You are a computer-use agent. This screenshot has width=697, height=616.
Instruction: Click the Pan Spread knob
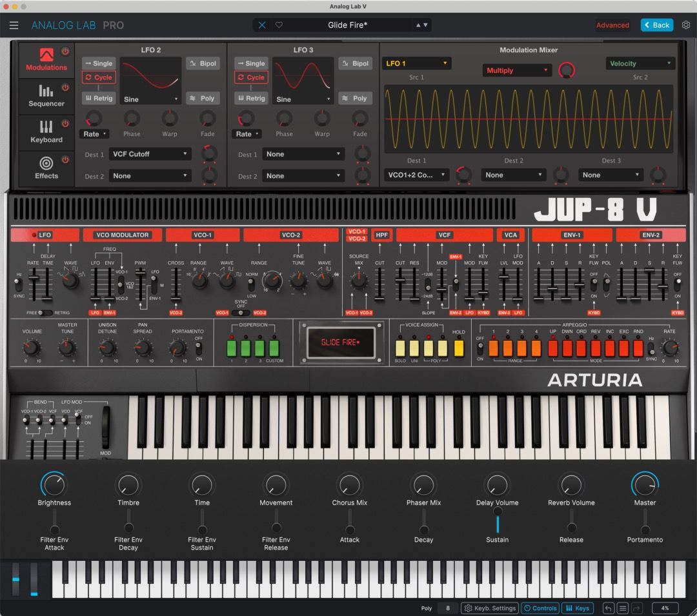tap(143, 348)
